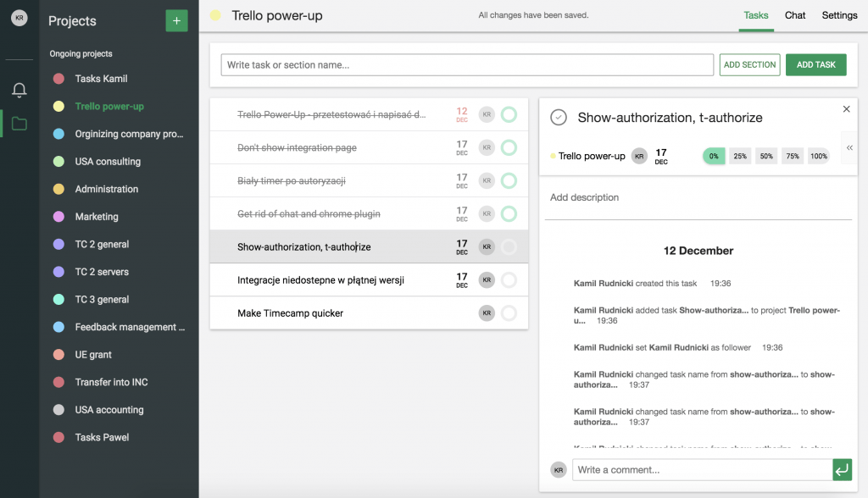Uncheck completion circle for Biały timer po autoryzacji
Image resolution: width=868 pixels, height=498 pixels.
point(509,181)
